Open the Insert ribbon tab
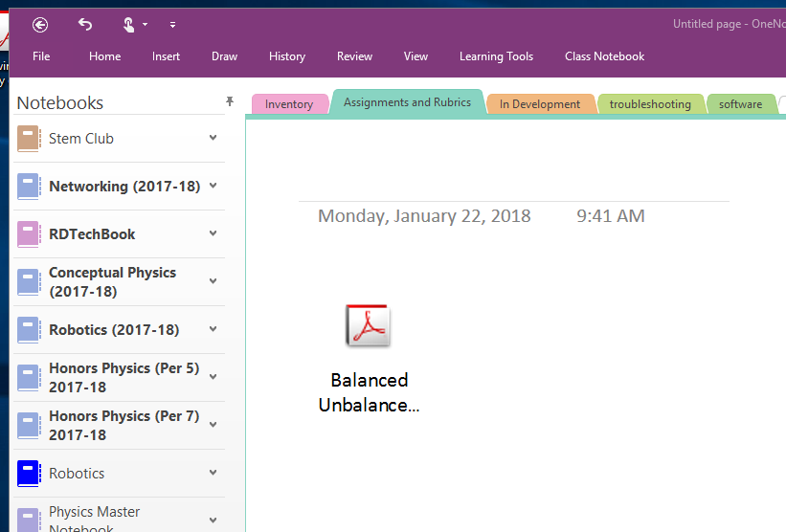786x532 pixels. 166,56
